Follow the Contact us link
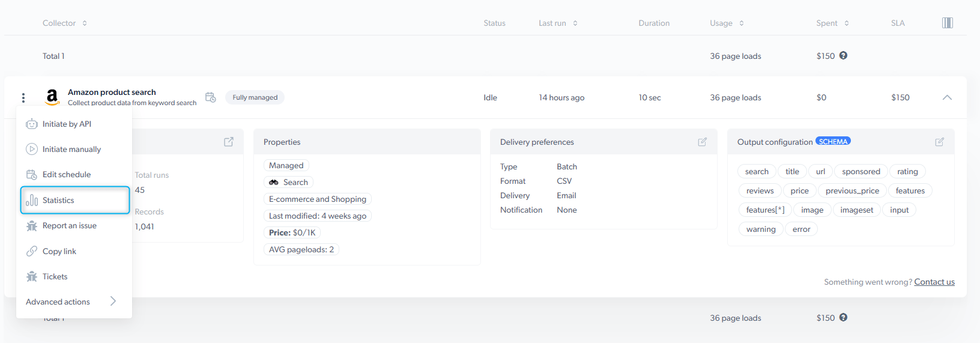Image resolution: width=980 pixels, height=343 pixels. coord(934,282)
